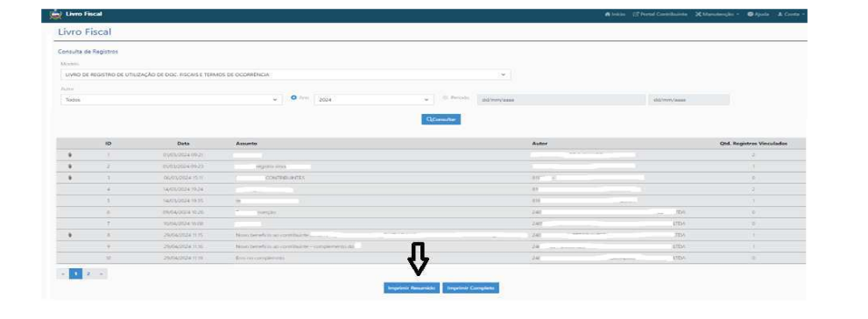
Task: Go to Início home in top bar
Action: click(x=615, y=14)
